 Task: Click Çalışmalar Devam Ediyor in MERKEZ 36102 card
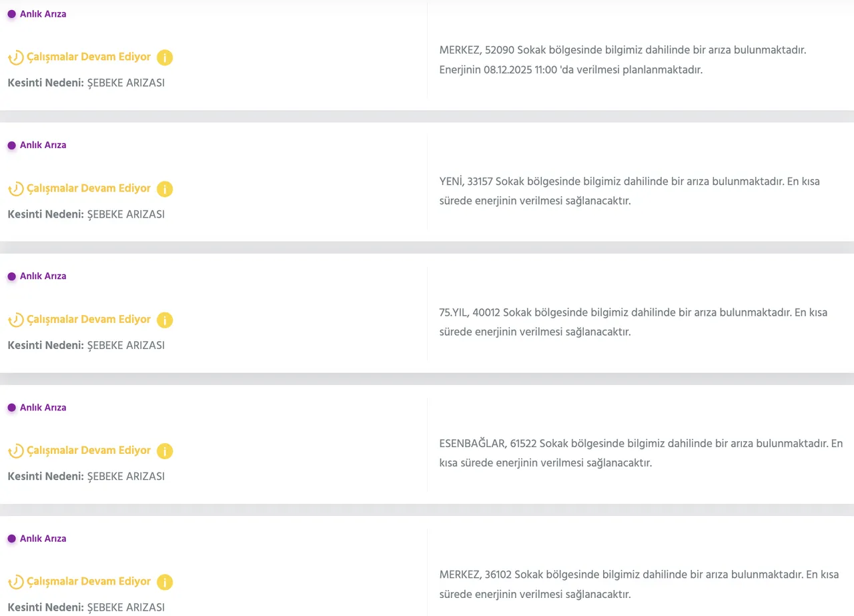pyautogui.click(x=89, y=581)
